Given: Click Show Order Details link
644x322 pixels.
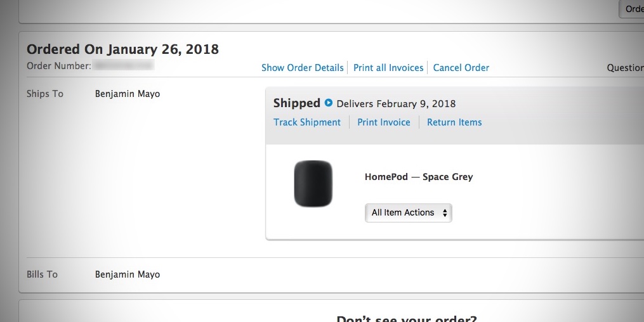Looking at the screenshot, I should pos(302,68).
